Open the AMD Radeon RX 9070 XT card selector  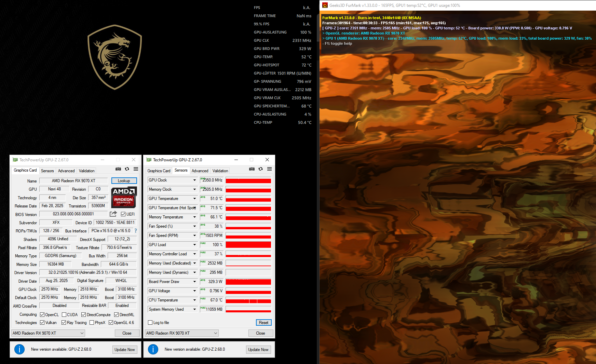(x=48, y=333)
